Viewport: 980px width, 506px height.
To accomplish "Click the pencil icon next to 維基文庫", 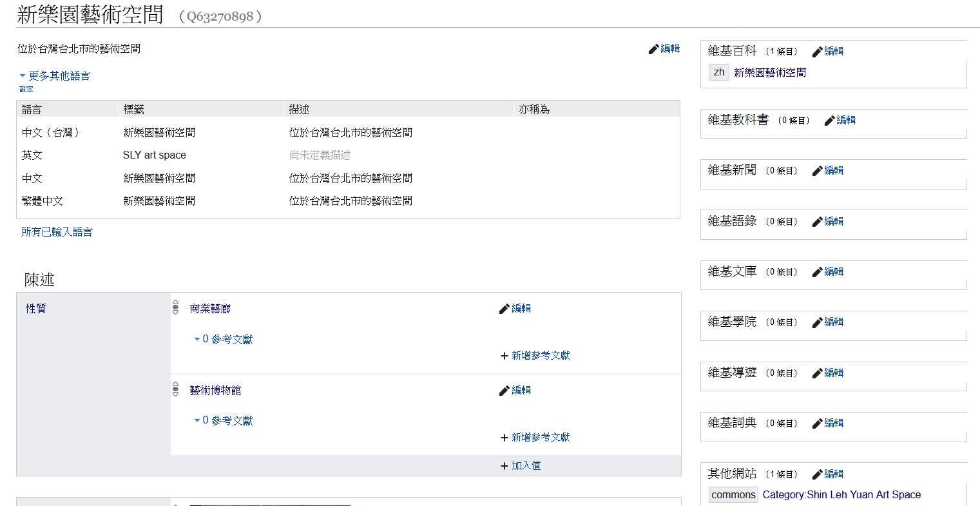I will pos(818,272).
